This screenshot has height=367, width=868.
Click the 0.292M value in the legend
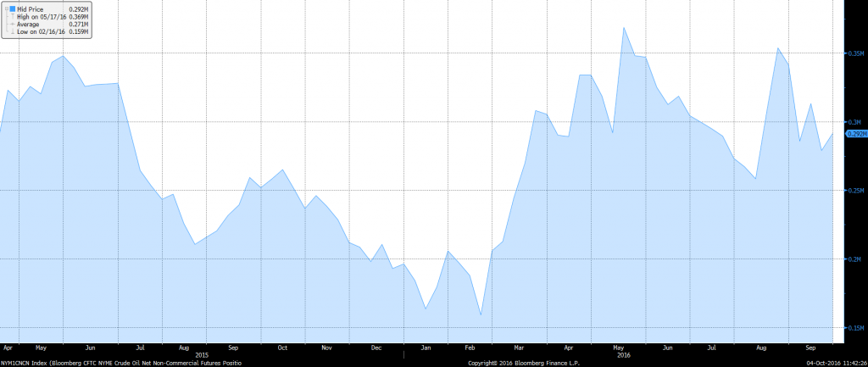coord(79,9)
